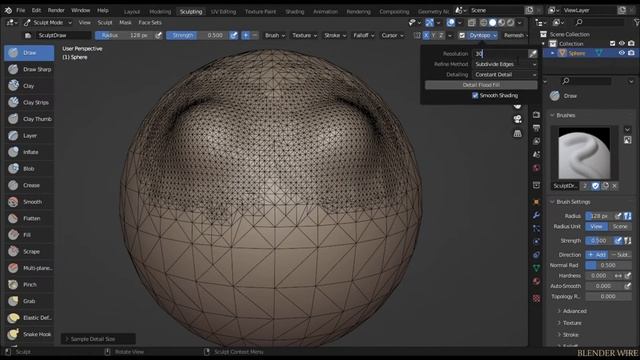Open the Modifier properties wrench tab
The image size is (640, 360).
[x=536, y=215]
